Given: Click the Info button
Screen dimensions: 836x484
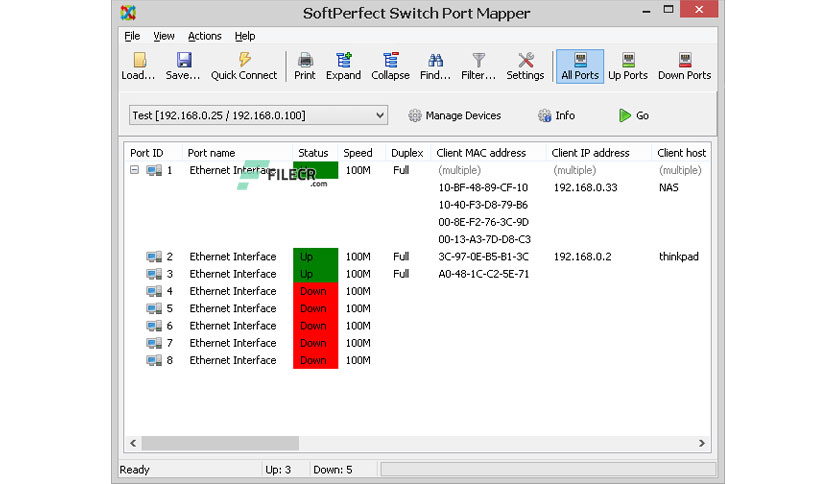Looking at the screenshot, I should coord(556,115).
